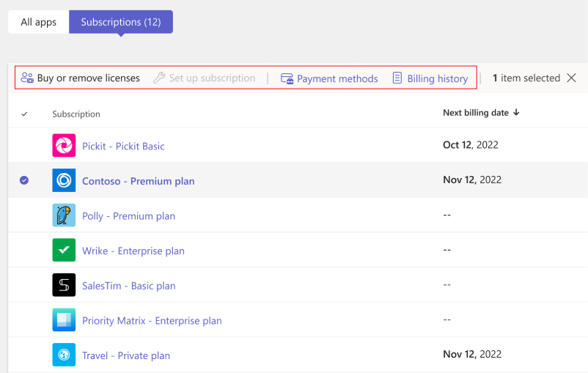Clear the selection with the X button
Viewport: 588px width, 373px height.
tap(572, 78)
